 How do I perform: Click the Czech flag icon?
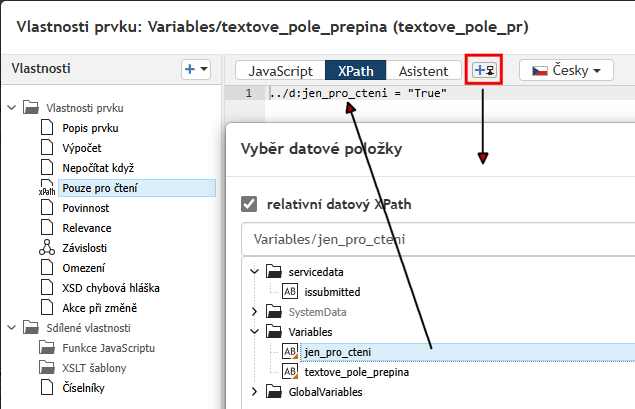point(539,71)
